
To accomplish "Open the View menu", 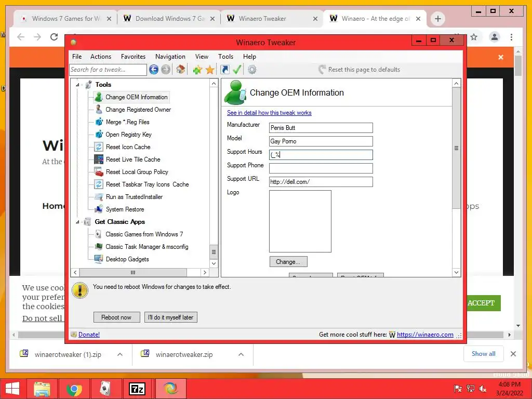I will [202, 57].
